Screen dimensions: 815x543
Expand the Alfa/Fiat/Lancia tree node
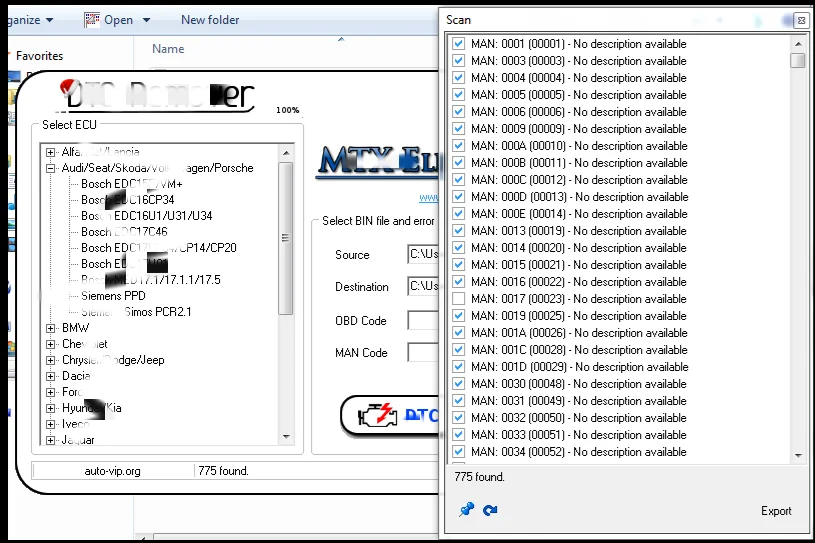click(x=50, y=152)
